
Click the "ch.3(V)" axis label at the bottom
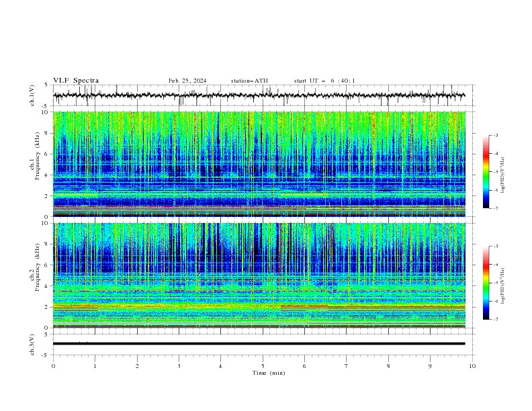32,345
